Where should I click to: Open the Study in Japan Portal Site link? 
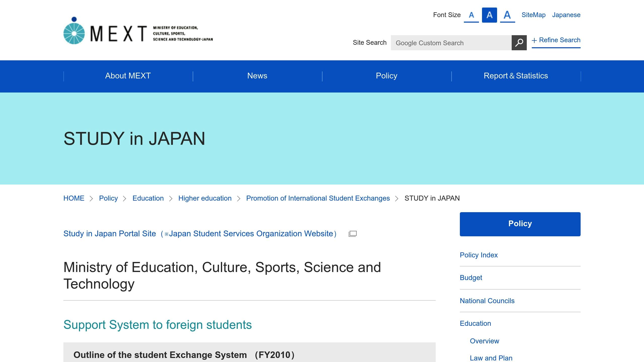(200, 234)
